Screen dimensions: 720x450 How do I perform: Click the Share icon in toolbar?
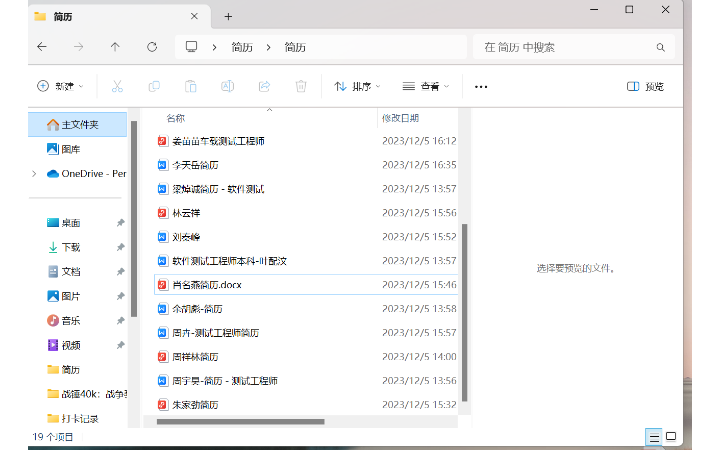[264, 87]
